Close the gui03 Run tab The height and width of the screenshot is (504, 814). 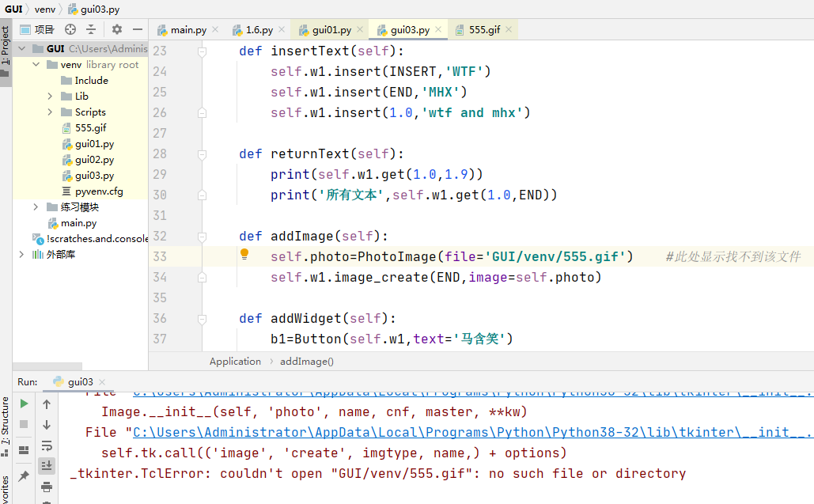102,382
